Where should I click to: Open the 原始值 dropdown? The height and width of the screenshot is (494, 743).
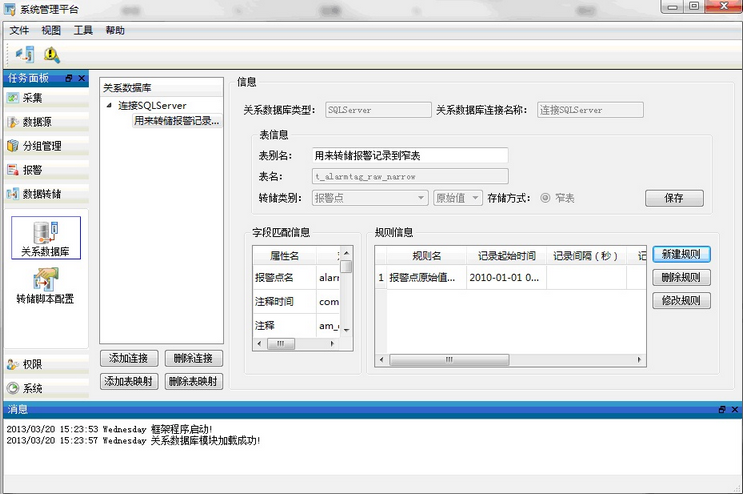click(458, 198)
